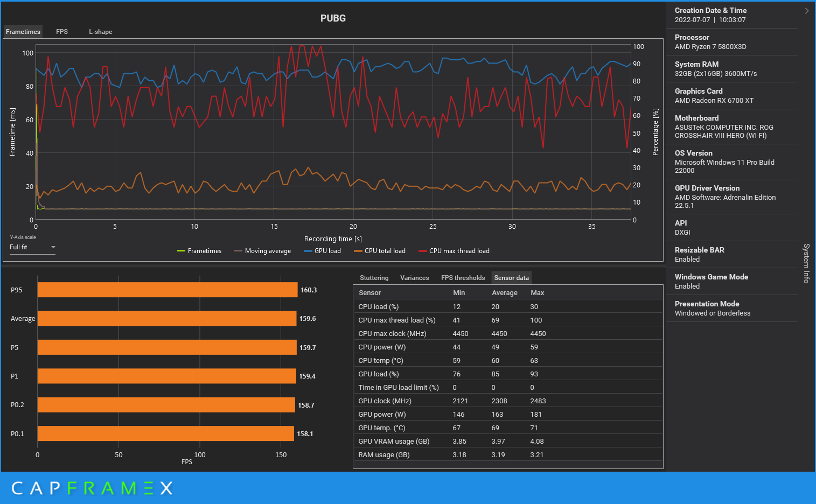Screen dimensions: 816x504
Task: Click the P95 bar in FPS chart
Action: [168, 290]
